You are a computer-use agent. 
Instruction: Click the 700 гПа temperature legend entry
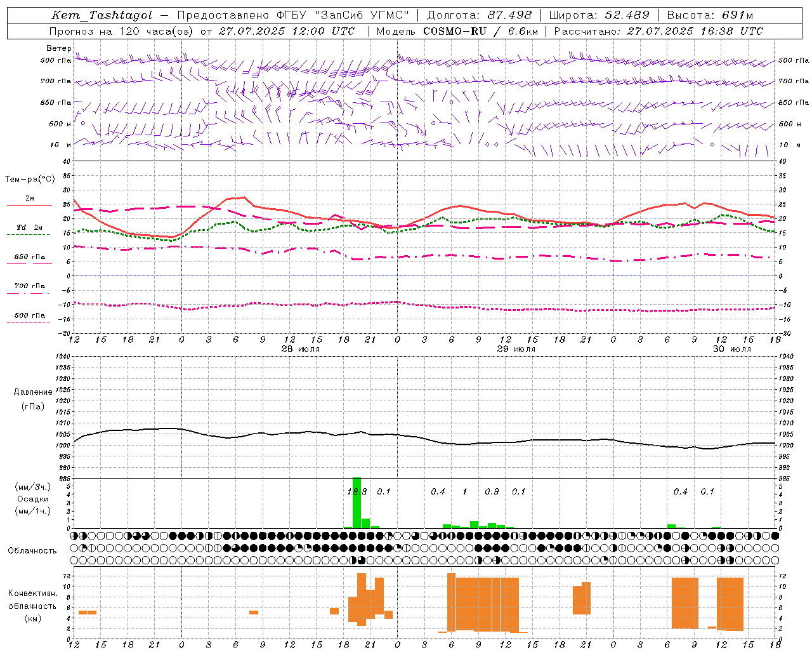[30, 286]
